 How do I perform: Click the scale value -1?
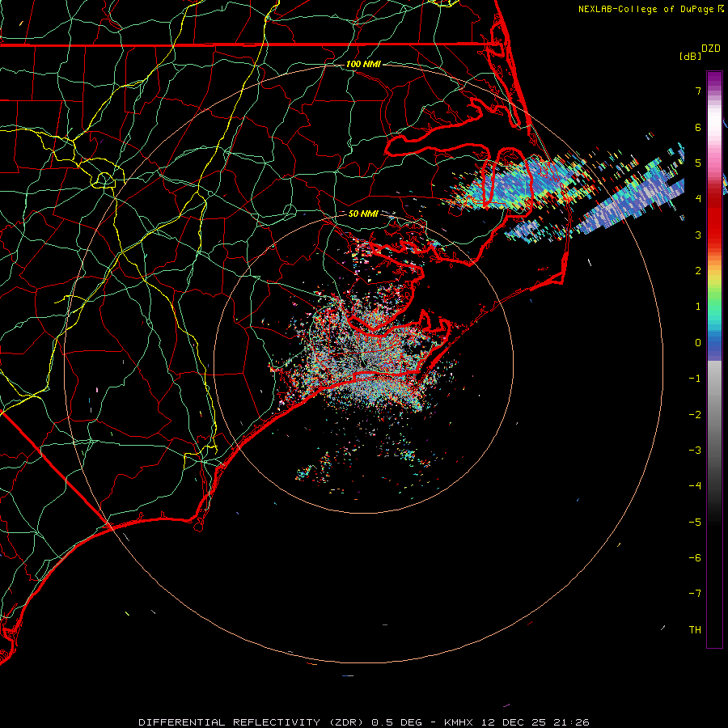[695, 379]
